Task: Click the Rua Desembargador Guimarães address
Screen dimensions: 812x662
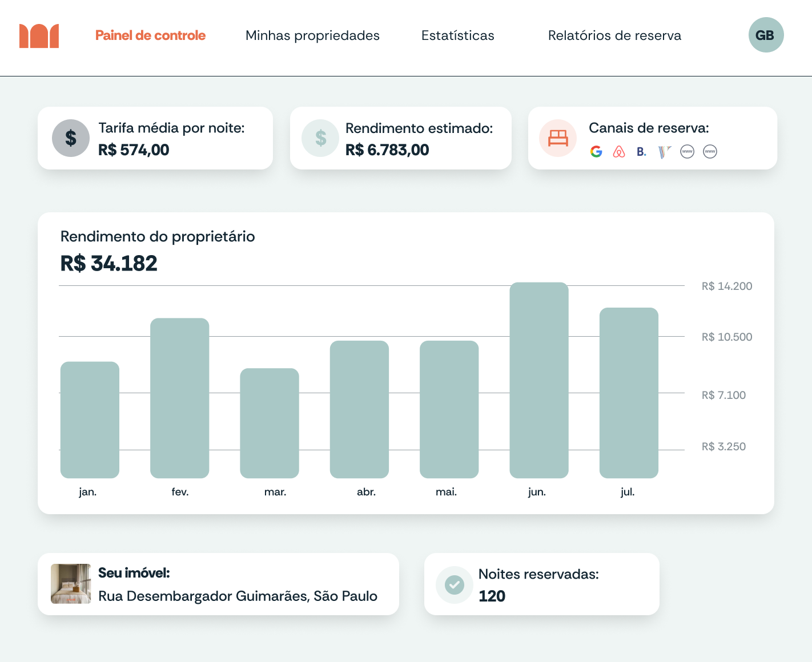Action: [238, 596]
